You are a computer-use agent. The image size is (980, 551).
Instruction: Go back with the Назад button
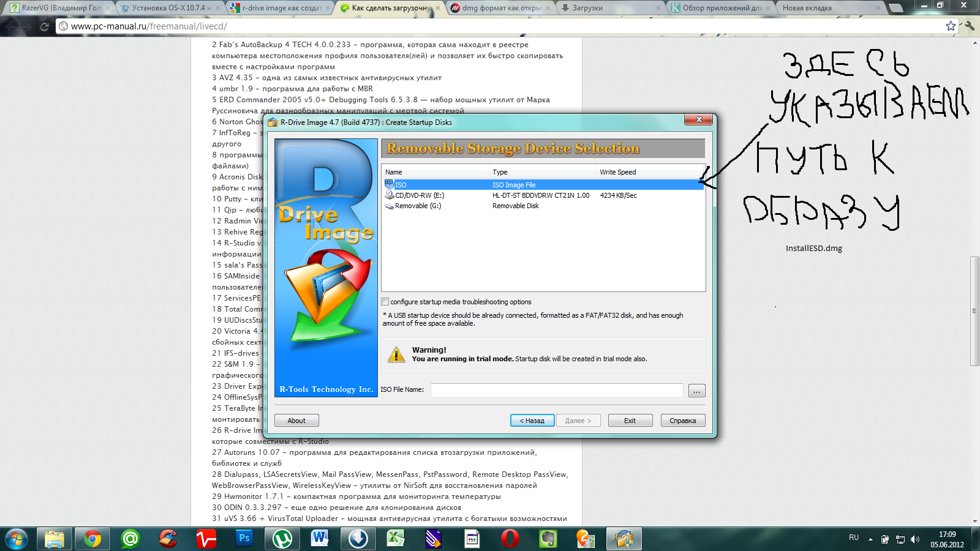(532, 421)
